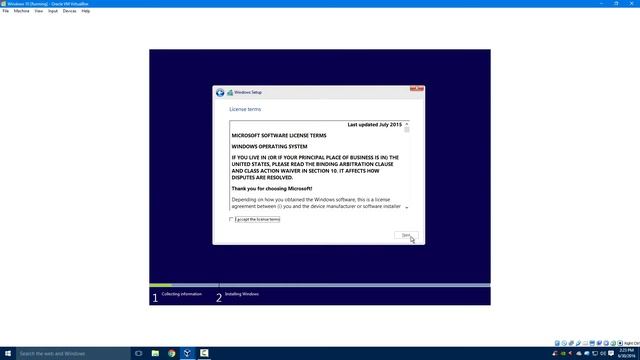Click WINDOWS OPERATING SYSTEM line

[x=269, y=147]
